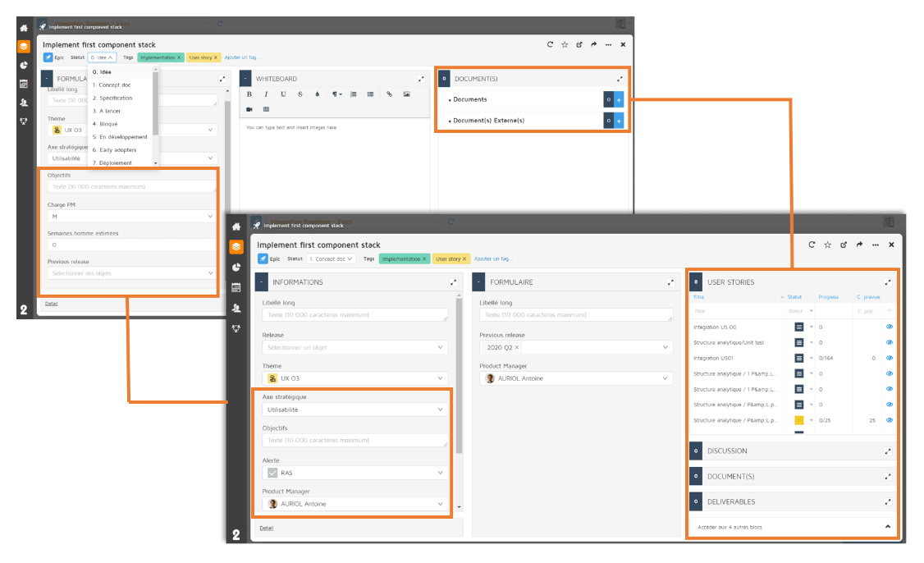Maximize the DISCUSSION block with its expand icon
This screenshot has width=924, height=563.
(x=888, y=451)
